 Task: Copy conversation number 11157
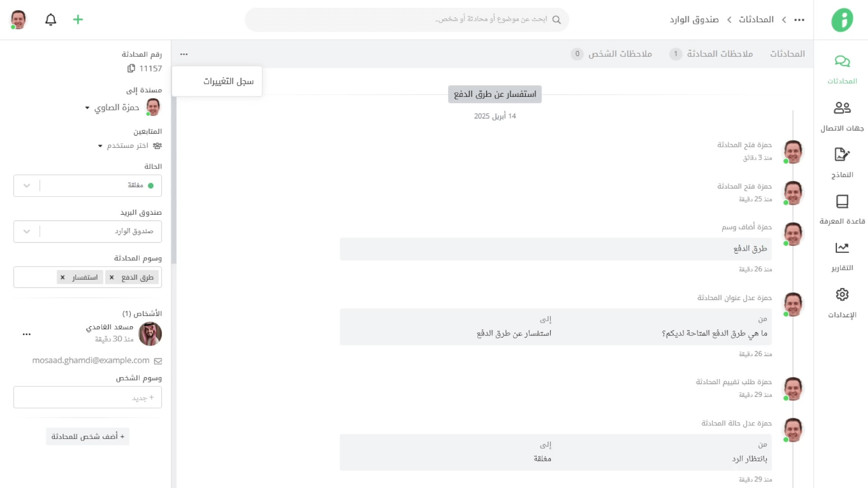click(x=131, y=68)
